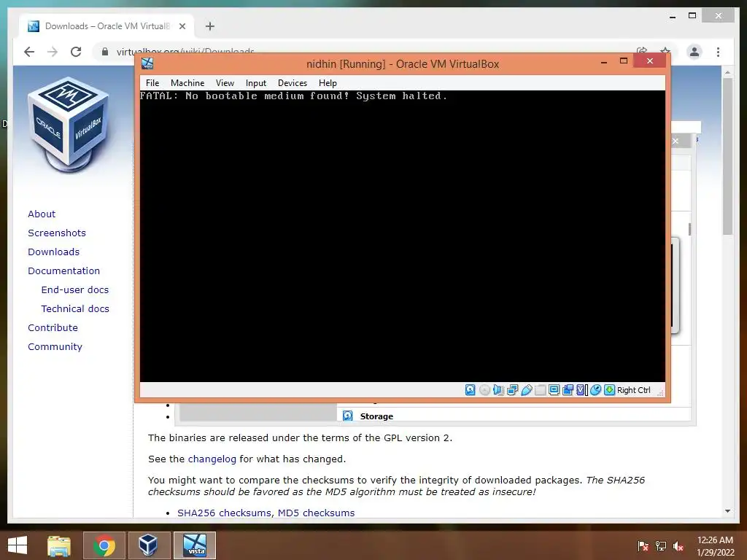
Task: Click the Chrome page vertical scrollbar thumb
Action: pos(727,156)
